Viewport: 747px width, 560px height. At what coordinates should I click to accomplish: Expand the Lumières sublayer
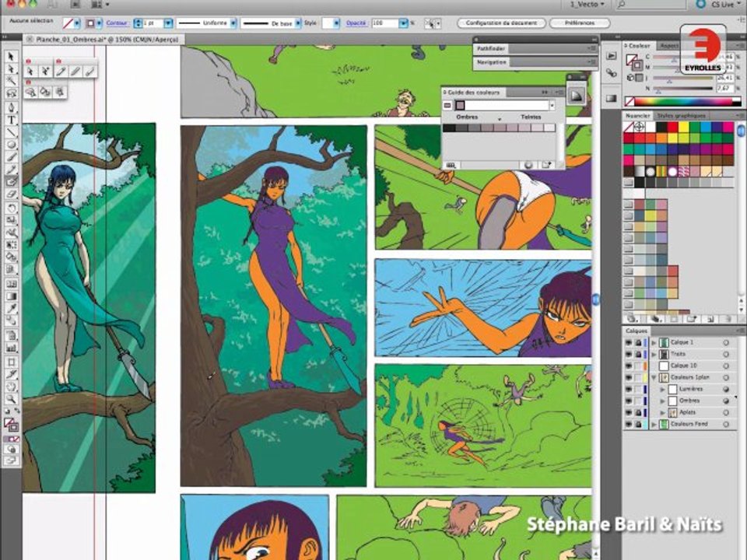pyautogui.click(x=663, y=390)
